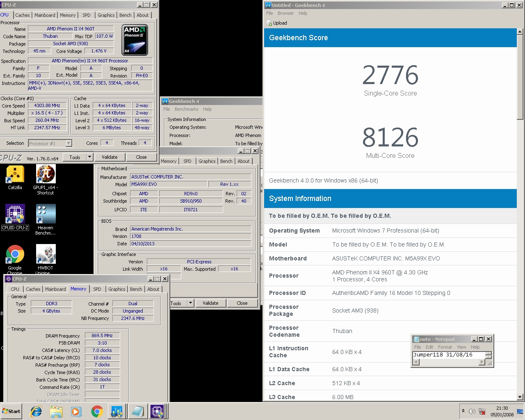Image resolution: width=525 pixels, height=420 pixels.
Task: Click the disconnected network tray icon
Action: point(482,411)
